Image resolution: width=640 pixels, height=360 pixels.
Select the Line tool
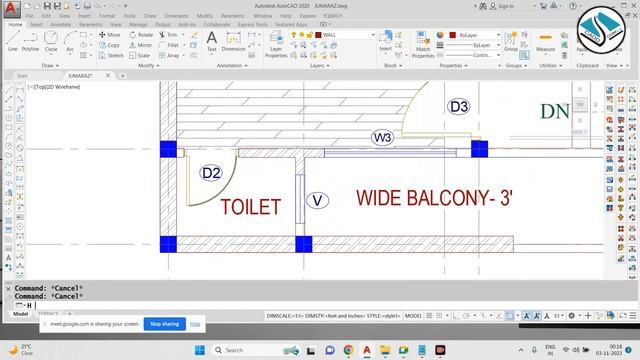[13, 41]
